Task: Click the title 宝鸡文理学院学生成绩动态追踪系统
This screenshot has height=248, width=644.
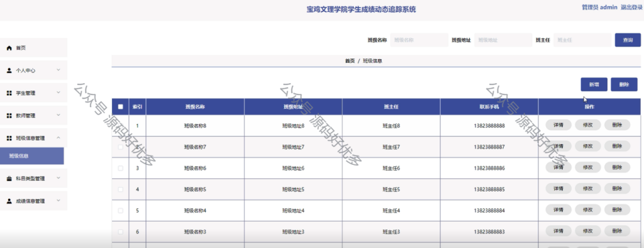Action: coord(361,9)
